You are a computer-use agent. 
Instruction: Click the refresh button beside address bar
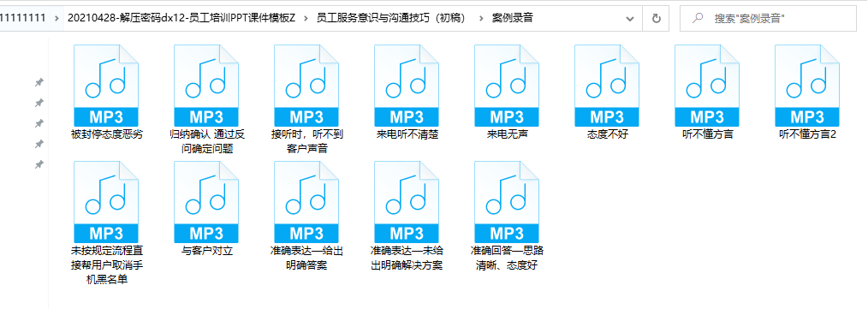point(657,18)
